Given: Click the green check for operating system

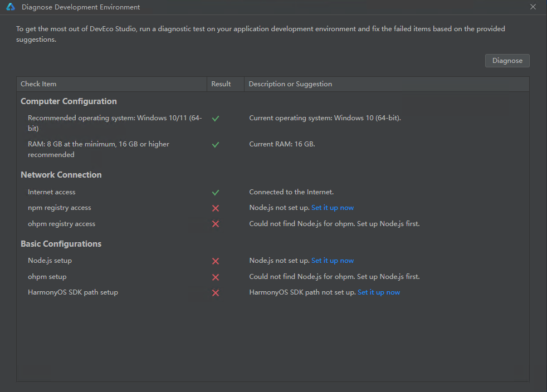Looking at the screenshot, I should pos(216,119).
